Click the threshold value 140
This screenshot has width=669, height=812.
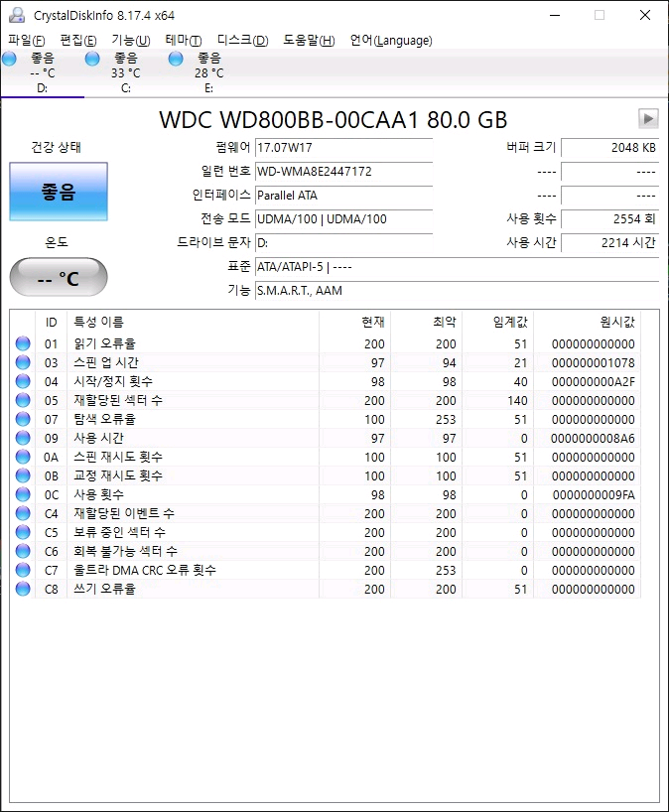tap(517, 400)
